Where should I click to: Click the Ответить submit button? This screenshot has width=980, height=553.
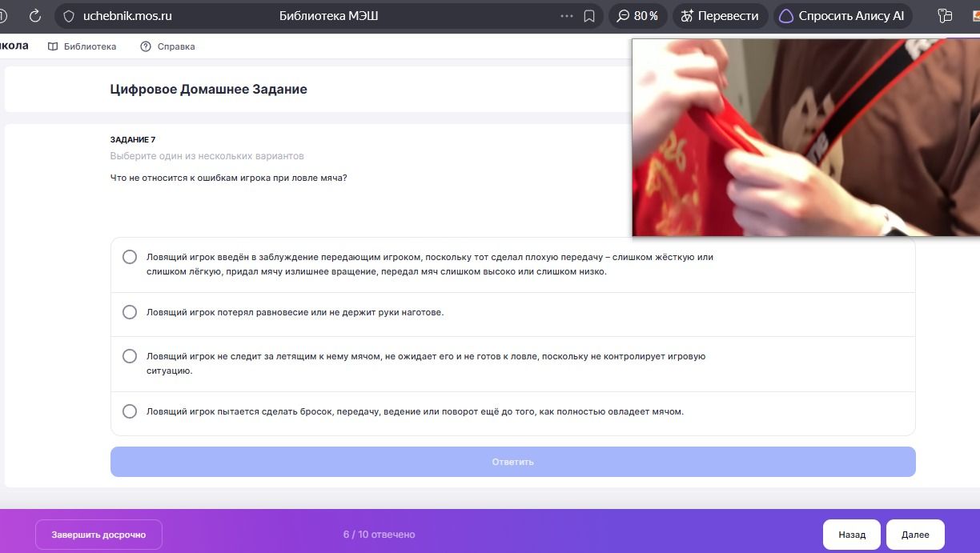tap(512, 462)
